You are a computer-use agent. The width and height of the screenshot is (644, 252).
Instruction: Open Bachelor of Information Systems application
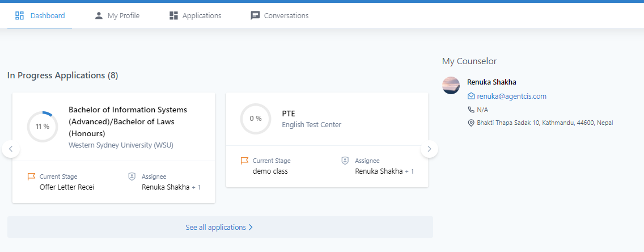coord(128,121)
